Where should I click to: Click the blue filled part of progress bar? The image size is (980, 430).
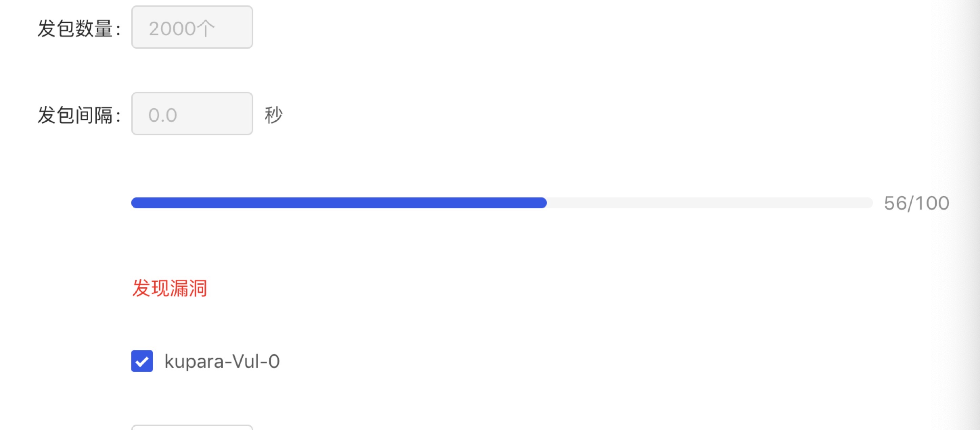click(x=339, y=203)
